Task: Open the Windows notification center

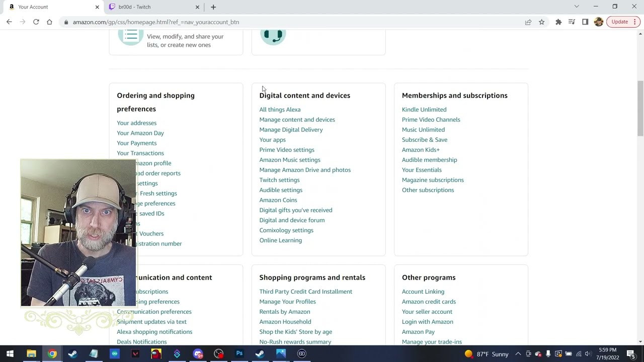Action: (631, 354)
